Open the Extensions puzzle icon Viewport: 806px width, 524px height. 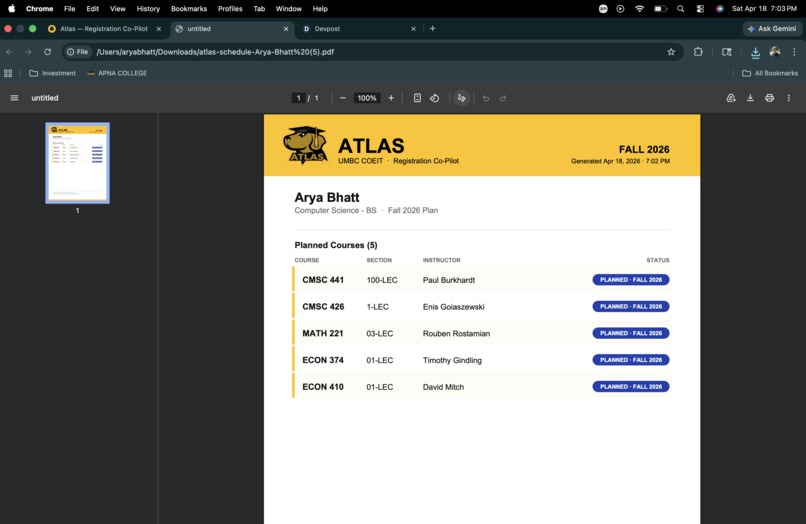[x=698, y=51]
